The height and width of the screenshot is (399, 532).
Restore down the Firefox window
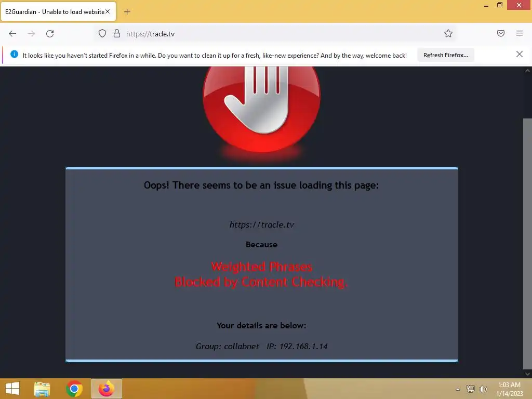point(500,5)
